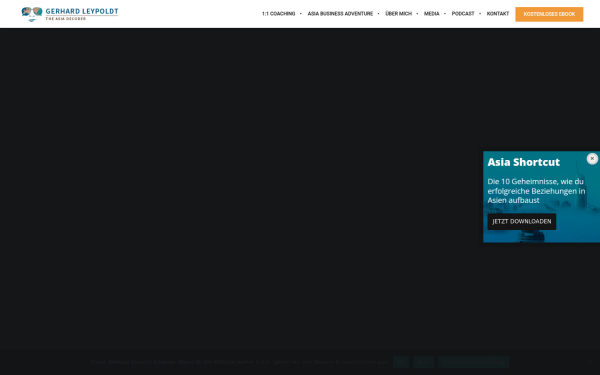Open the Asia Business Adventure menu

tap(340, 14)
